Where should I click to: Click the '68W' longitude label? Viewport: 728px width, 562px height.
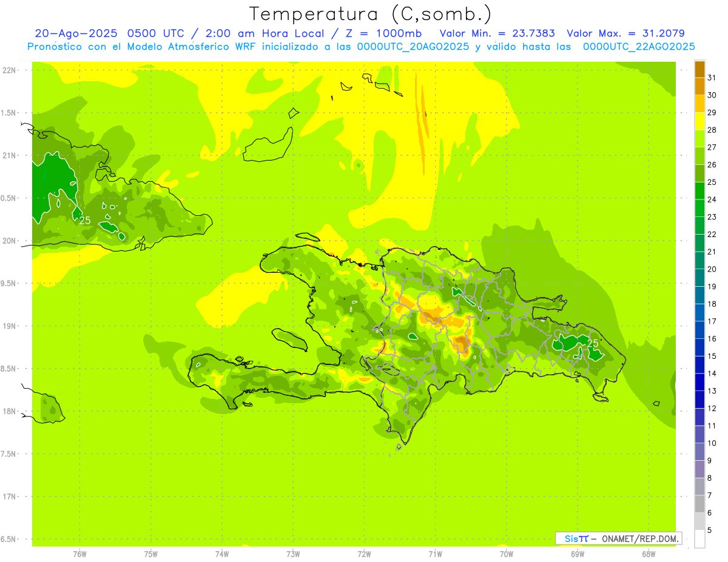(649, 554)
